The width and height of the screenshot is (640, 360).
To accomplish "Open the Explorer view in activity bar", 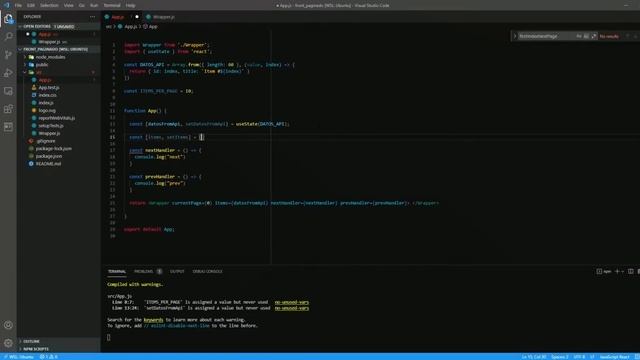I will point(8,19).
